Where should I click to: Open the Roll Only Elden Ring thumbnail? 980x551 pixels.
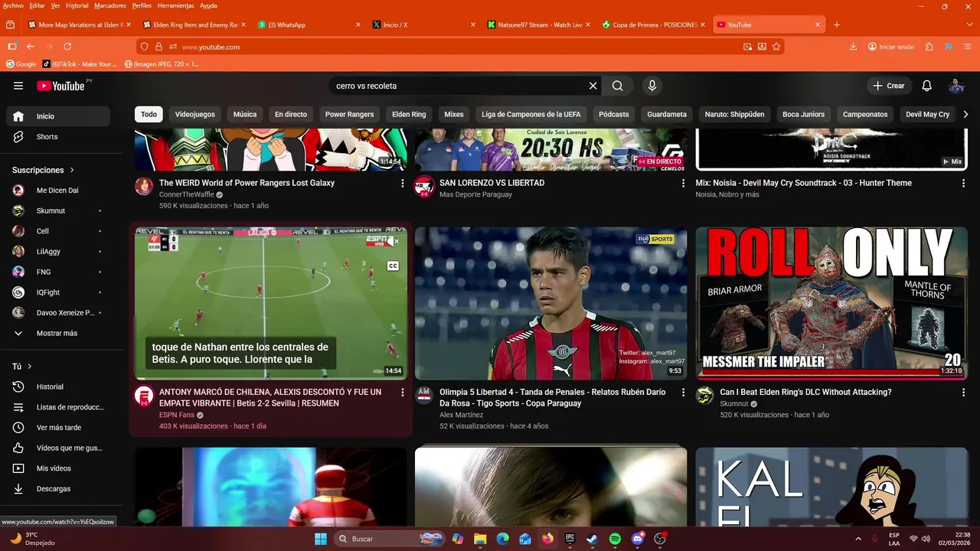(831, 303)
